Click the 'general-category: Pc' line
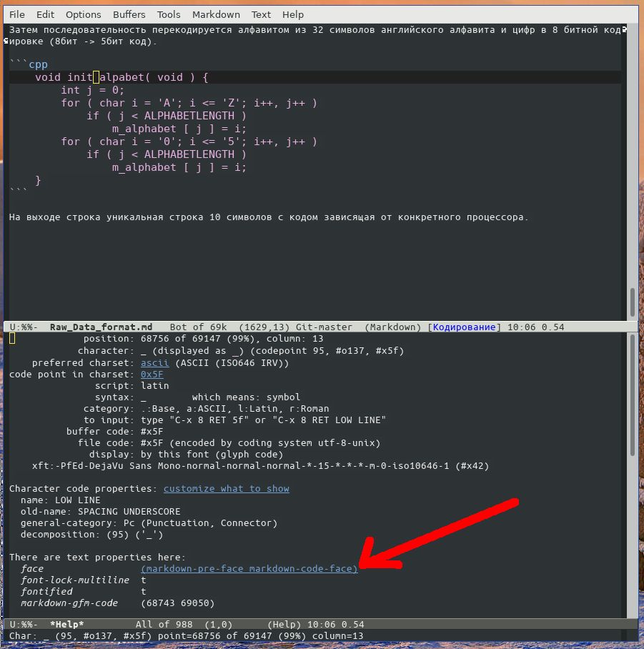 point(149,522)
